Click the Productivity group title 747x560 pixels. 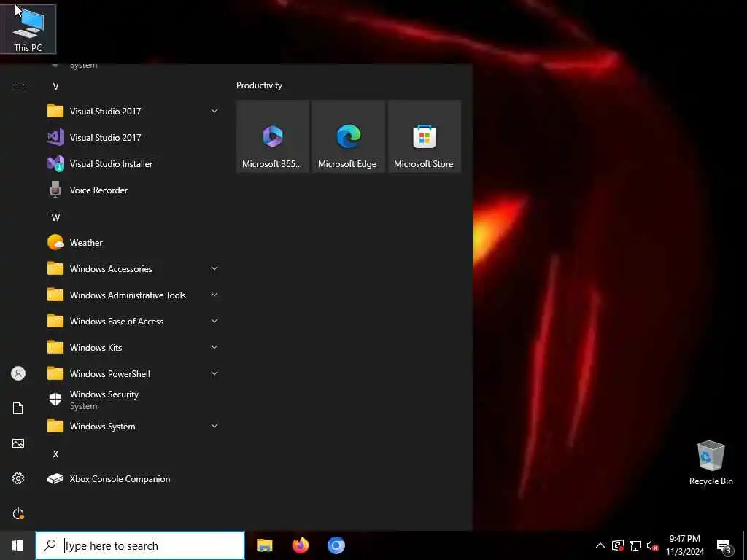pyautogui.click(x=259, y=85)
